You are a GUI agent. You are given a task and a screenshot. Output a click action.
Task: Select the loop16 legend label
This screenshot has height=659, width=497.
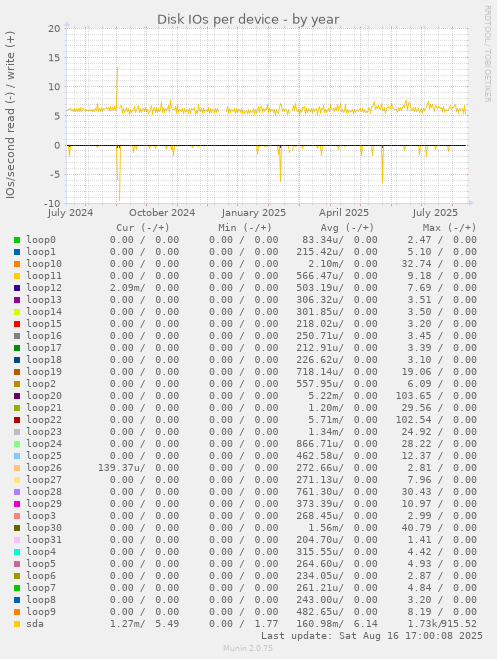[44, 336]
